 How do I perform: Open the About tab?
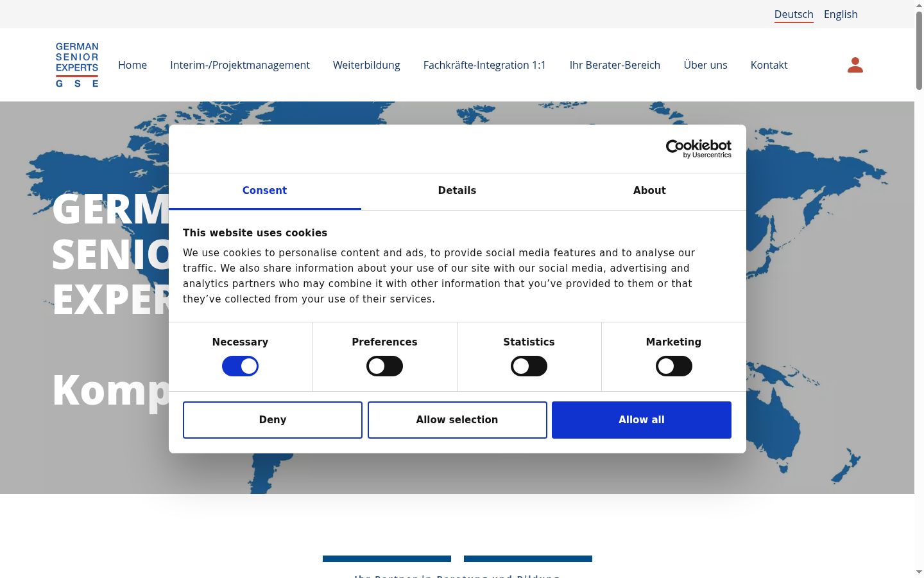[649, 191]
